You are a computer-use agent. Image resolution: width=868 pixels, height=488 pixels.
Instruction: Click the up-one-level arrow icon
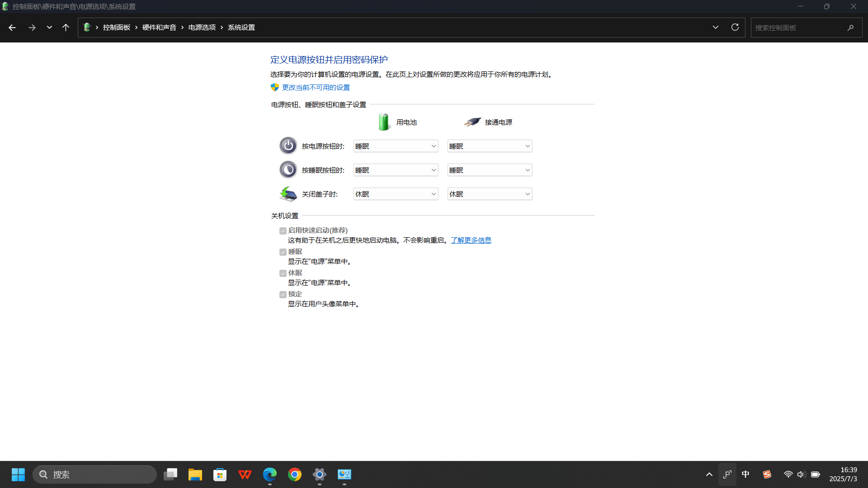click(66, 28)
